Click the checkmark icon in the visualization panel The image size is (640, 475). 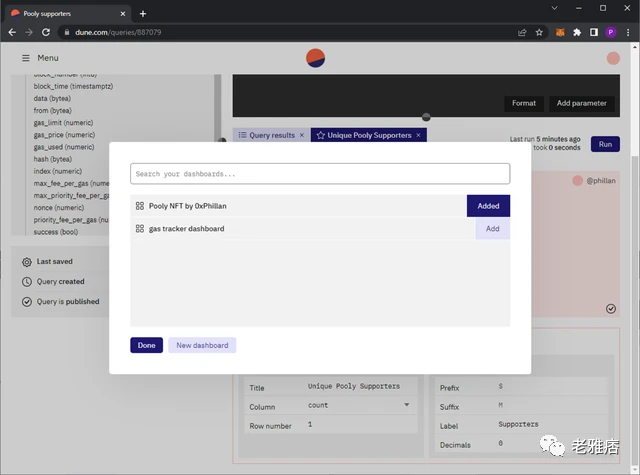click(611, 309)
